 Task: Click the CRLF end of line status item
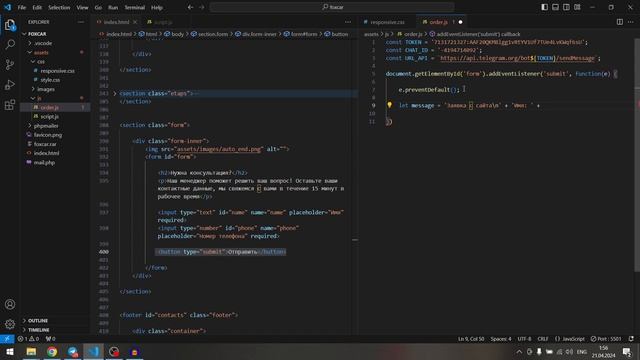click(x=542, y=339)
